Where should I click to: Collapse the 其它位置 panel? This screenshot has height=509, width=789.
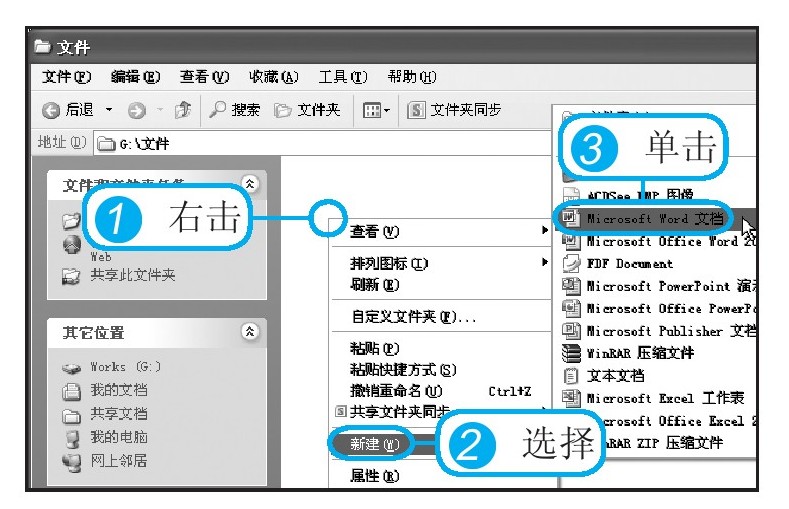point(250,331)
